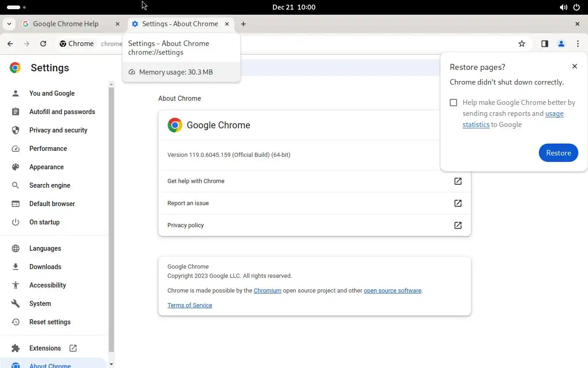Open the system volume icon
588x368 pixels.
click(x=563, y=7)
